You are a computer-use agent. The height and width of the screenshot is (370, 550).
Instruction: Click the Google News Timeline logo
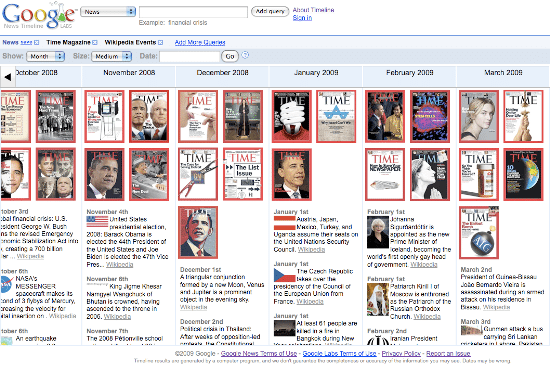click(39, 15)
